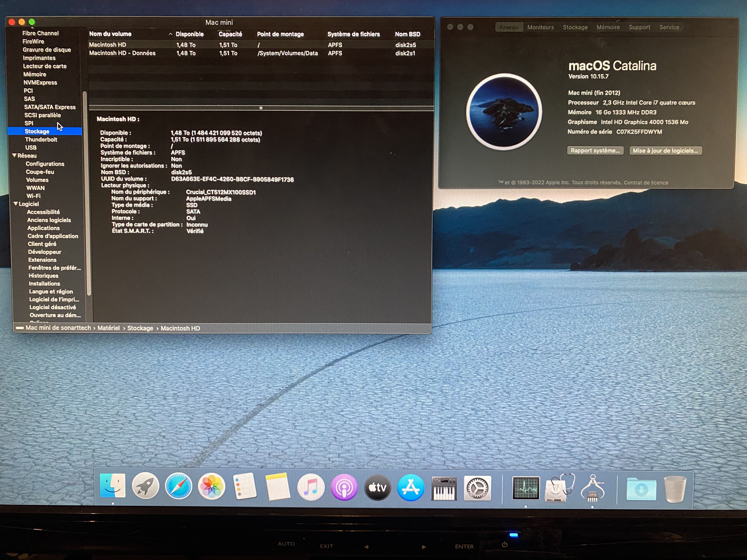This screenshot has width=747, height=560.
Task: Select the Macintosh HD volume row
Action: [x=261, y=45]
